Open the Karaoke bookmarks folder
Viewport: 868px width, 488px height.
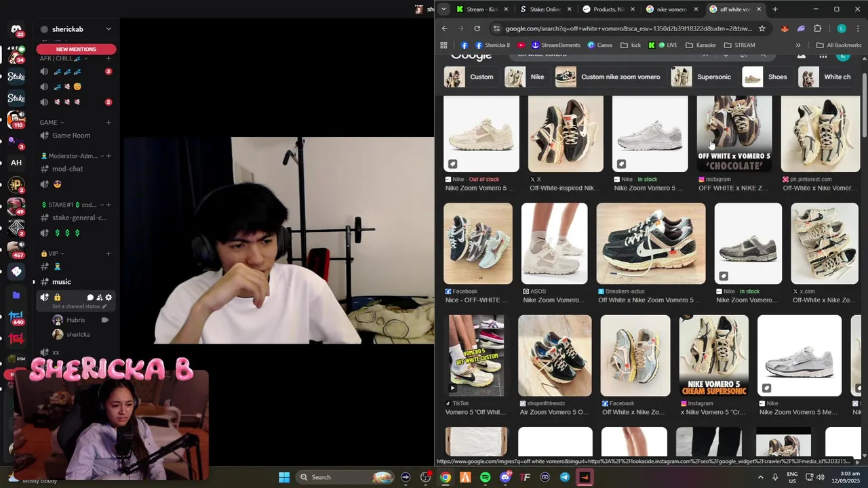pos(701,45)
